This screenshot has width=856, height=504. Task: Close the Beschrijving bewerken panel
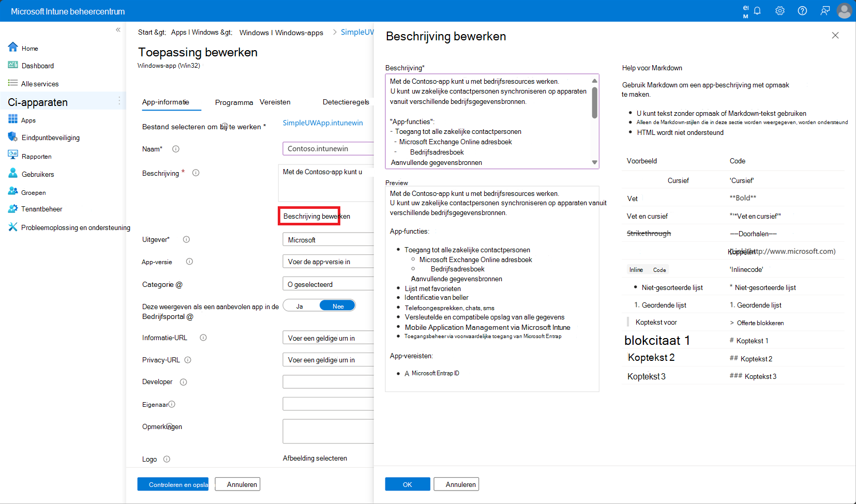[x=835, y=35]
